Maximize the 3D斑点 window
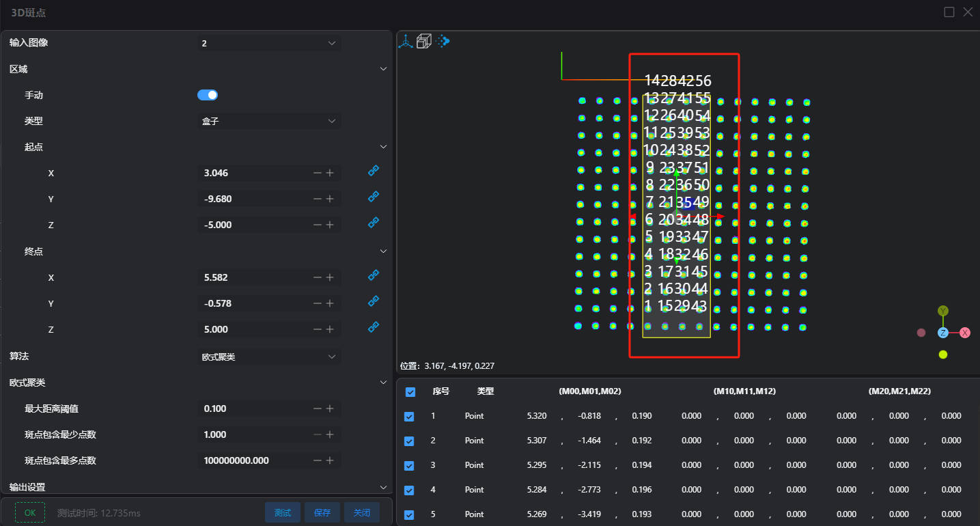 949,12
